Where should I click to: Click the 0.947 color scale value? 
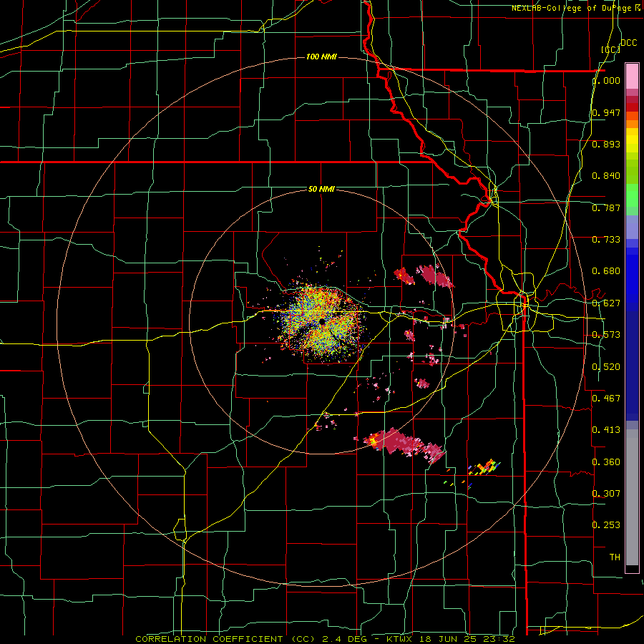pos(606,112)
